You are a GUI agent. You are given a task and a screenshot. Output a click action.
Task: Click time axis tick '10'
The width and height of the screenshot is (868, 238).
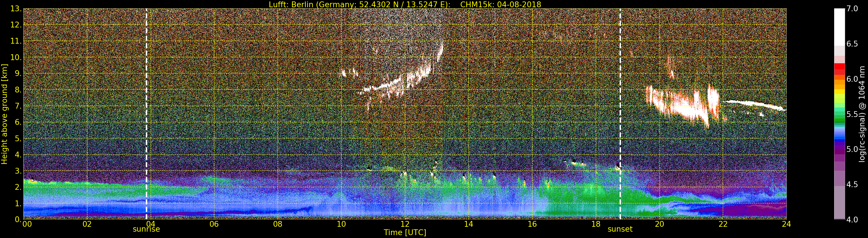341,224
